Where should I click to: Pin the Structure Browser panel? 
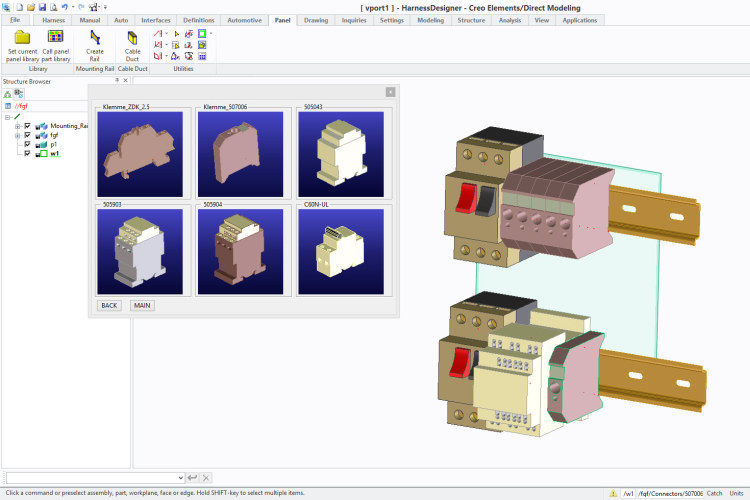(x=117, y=81)
